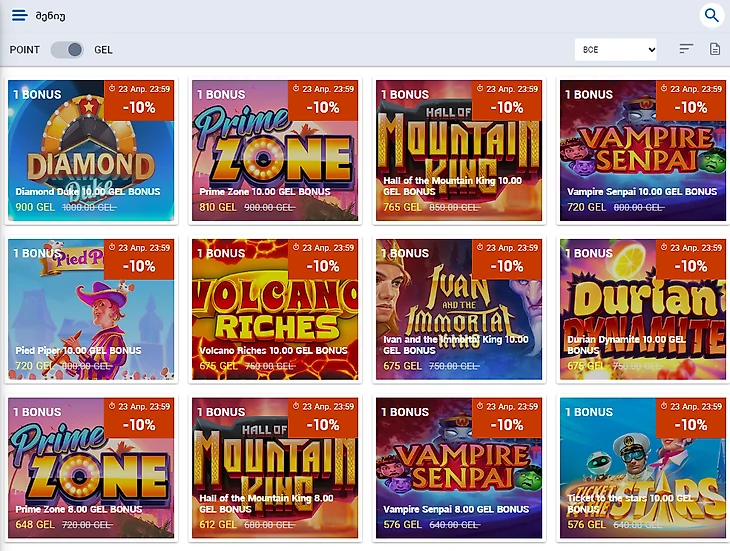This screenshot has width=730, height=551.
Task: Click the sort lines icon
Action: [686, 49]
